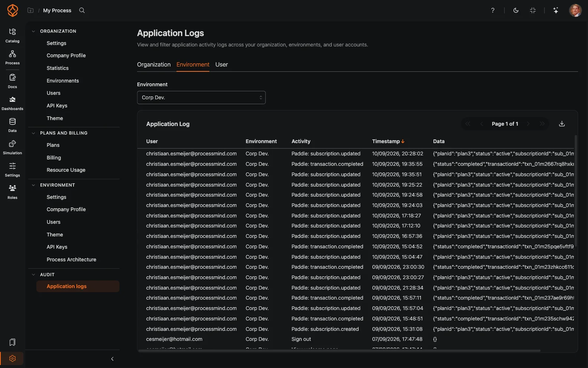Open the Data section icon
Viewport: 588px width, 368px height.
(12, 125)
